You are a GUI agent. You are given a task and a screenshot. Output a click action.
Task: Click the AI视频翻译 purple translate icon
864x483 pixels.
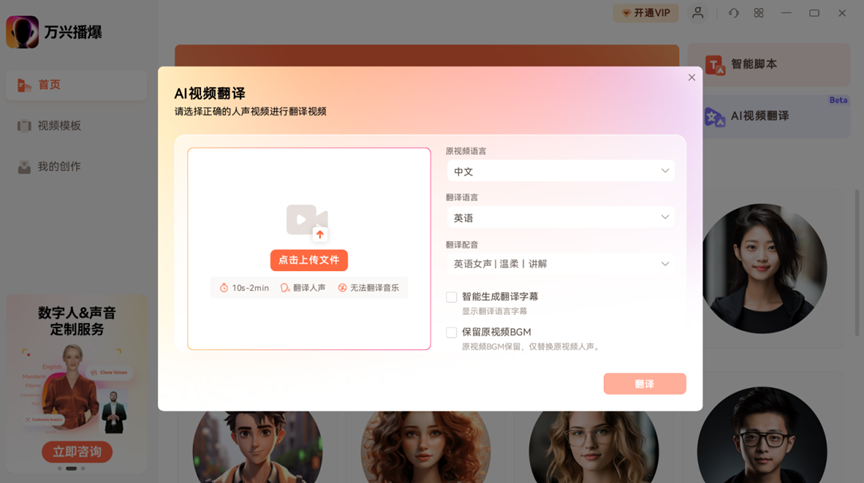[x=715, y=116]
